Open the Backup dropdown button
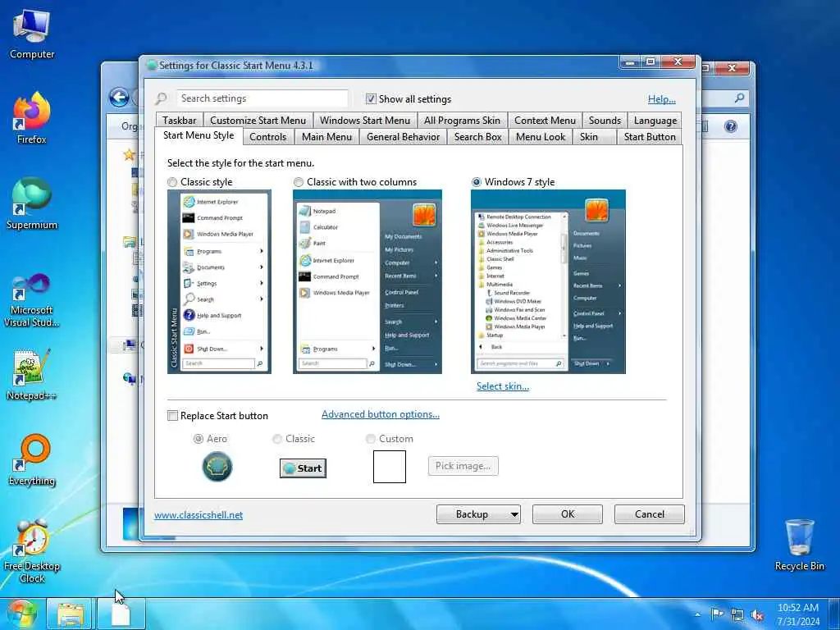The height and width of the screenshot is (630, 840). pyautogui.click(x=478, y=514)
